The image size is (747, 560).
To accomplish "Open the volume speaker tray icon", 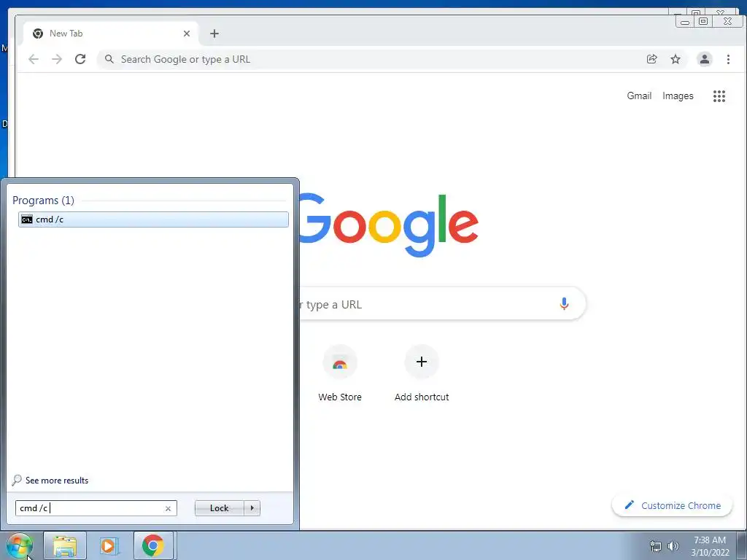I will pos(673,546).
